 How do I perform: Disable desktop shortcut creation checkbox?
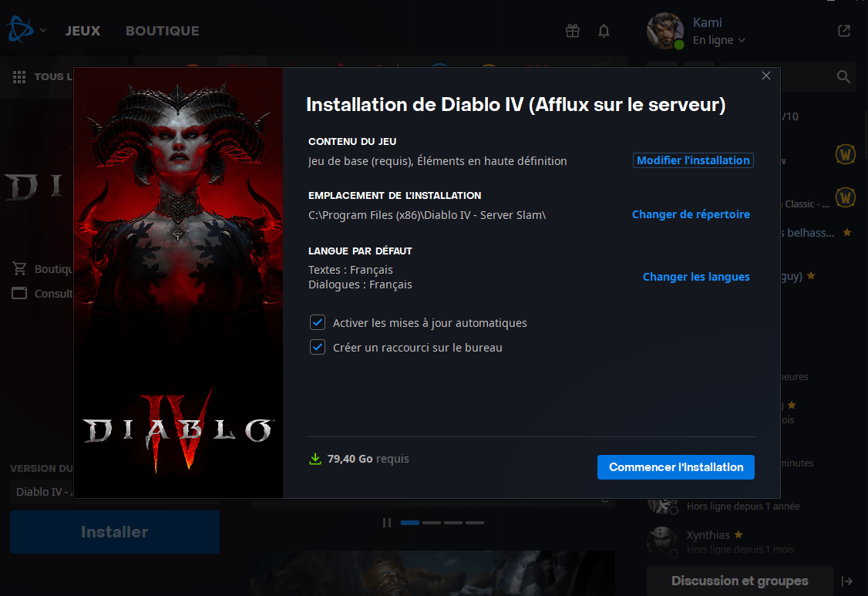(x=317, y=347)
